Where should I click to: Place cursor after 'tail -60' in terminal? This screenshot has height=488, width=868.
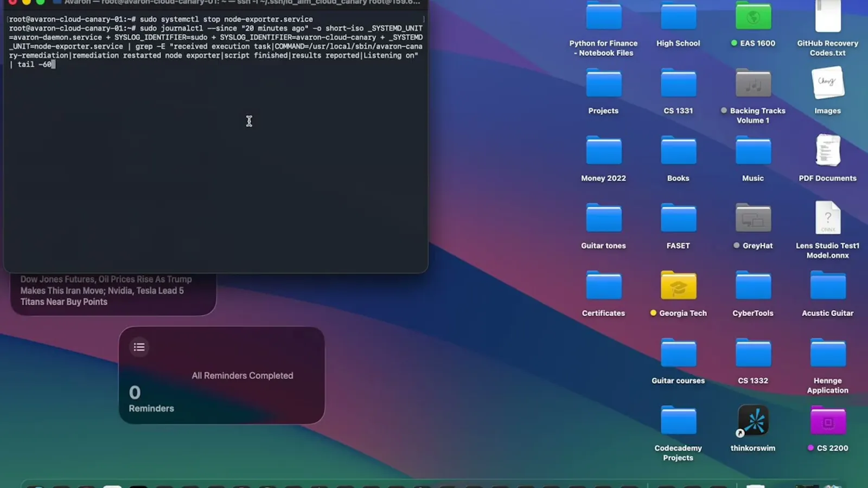click(x=53, y=65)
